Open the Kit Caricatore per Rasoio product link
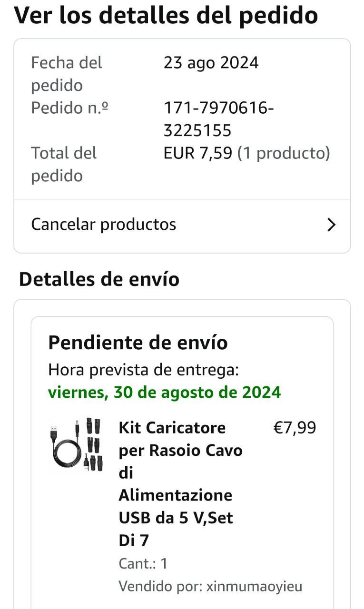 coord(180,484)
